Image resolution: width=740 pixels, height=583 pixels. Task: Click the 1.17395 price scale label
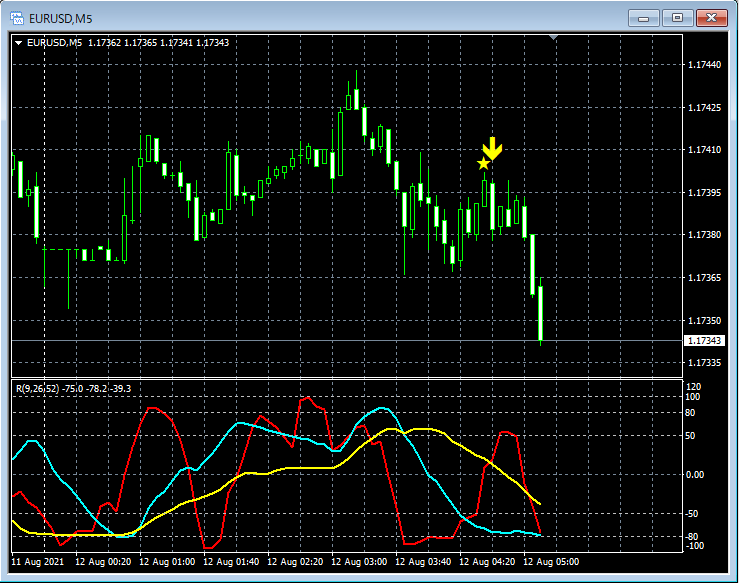pos(705,193)
